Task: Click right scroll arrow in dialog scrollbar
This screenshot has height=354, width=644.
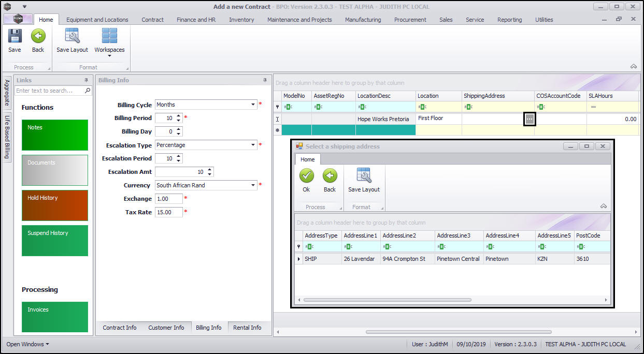Action: click(606, 300)
